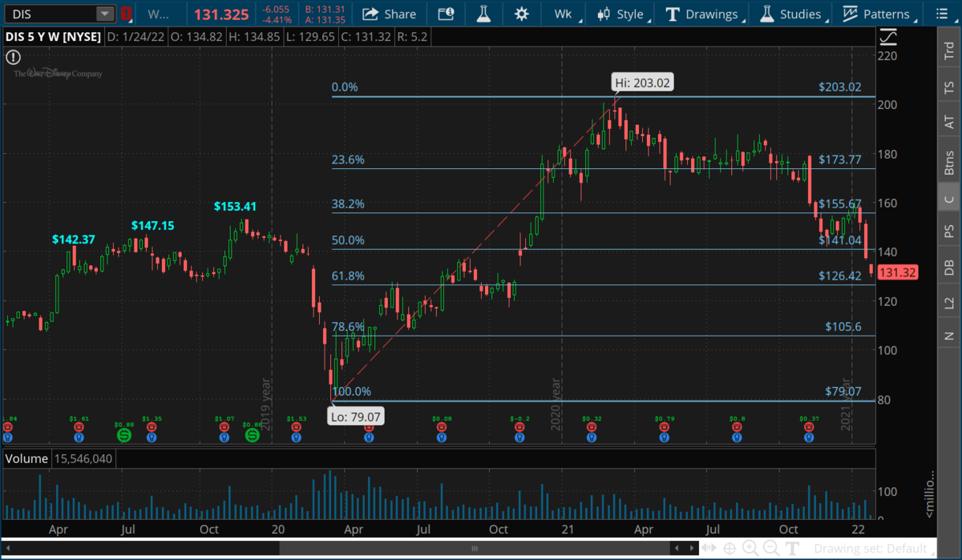
Task: Click the expand/compress time axis icon
Action: (x=709, y=549)
